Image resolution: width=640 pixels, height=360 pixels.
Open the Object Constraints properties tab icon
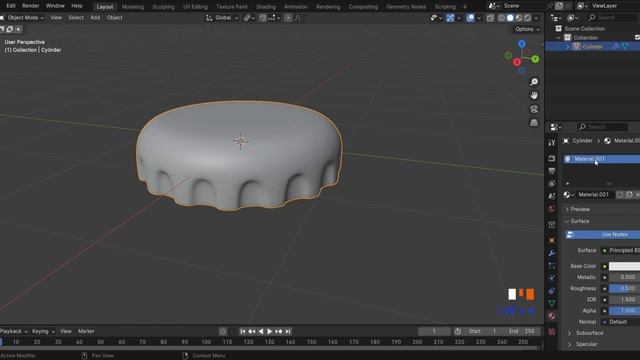(552, 291)
